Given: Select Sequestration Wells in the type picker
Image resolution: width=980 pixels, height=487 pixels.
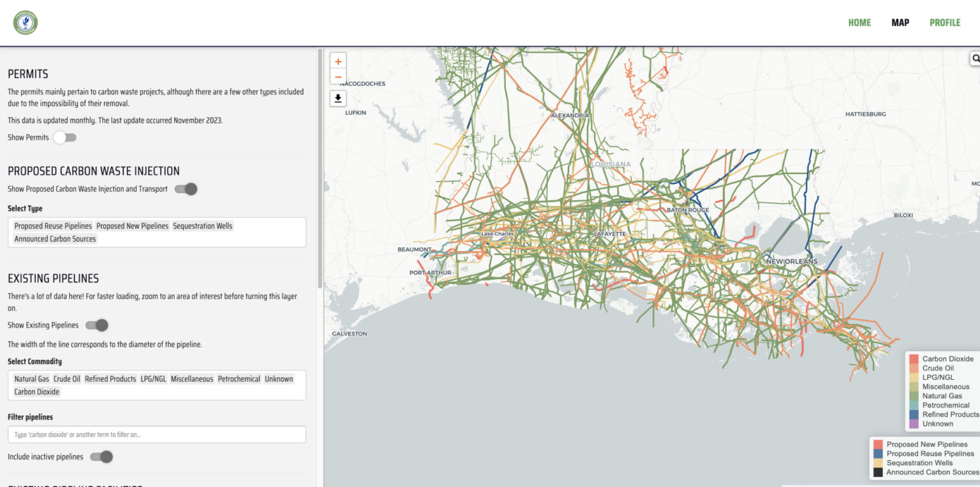Looking at the screenshot, I should pos(202,226).
